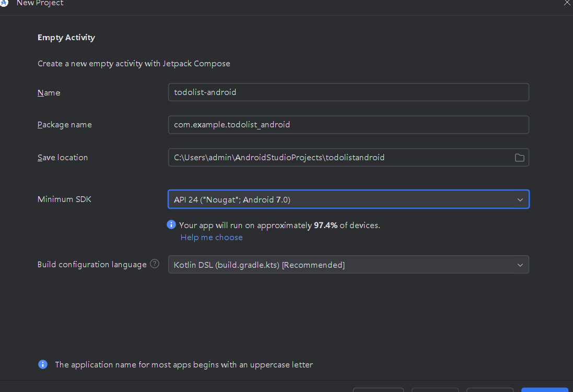
Task: Open the 'Help me choose' link
Action: coord(212,237)
